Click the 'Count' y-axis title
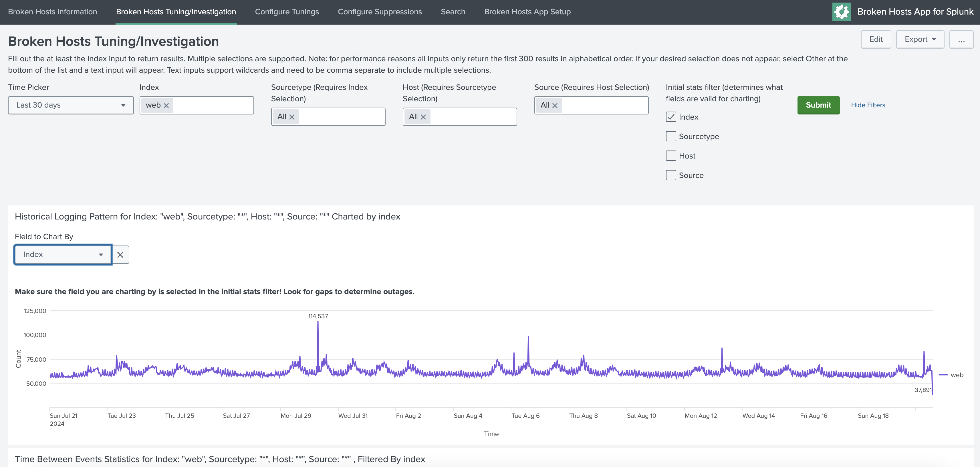Viewport: 980px width, 467px height. [x=18, y=359]
